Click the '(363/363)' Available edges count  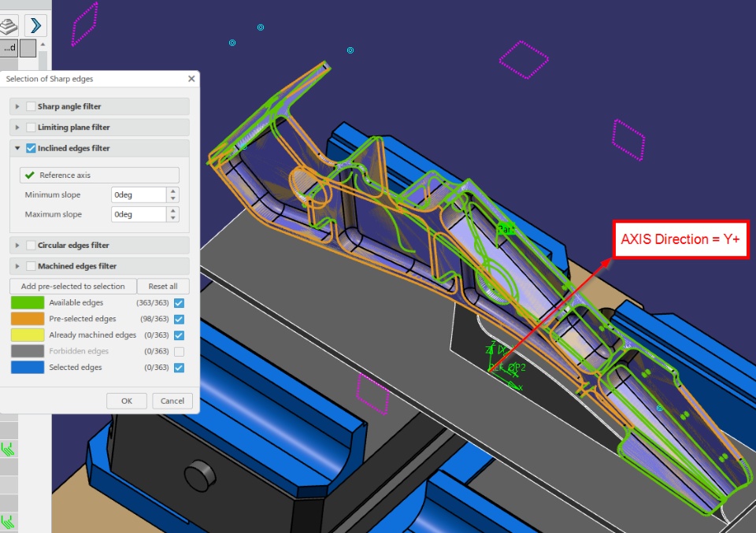point(152,302)
